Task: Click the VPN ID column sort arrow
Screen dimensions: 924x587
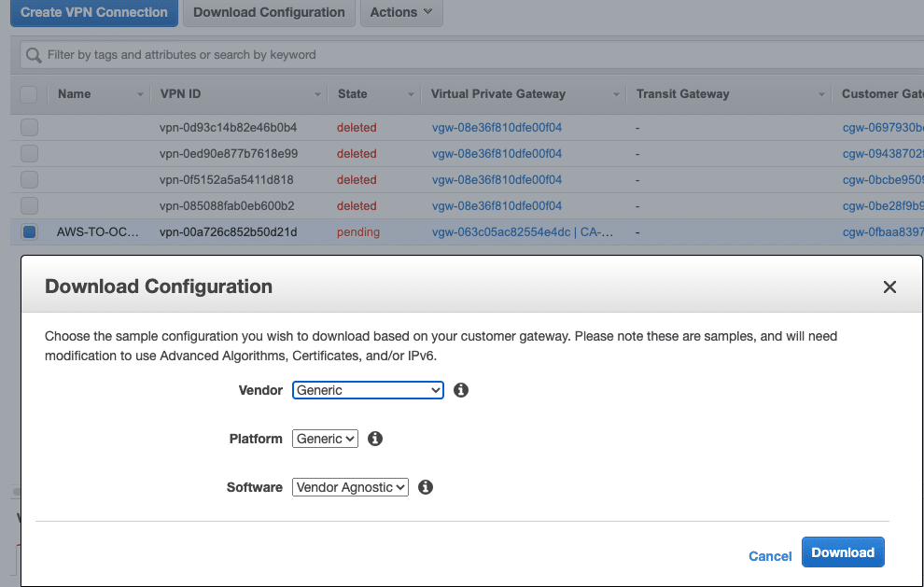Action: pyautogui.click(x=318, y=94)
